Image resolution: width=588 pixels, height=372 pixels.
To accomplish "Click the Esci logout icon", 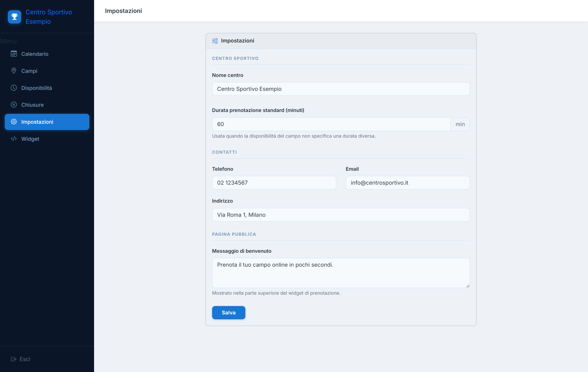I will (13, 359).
